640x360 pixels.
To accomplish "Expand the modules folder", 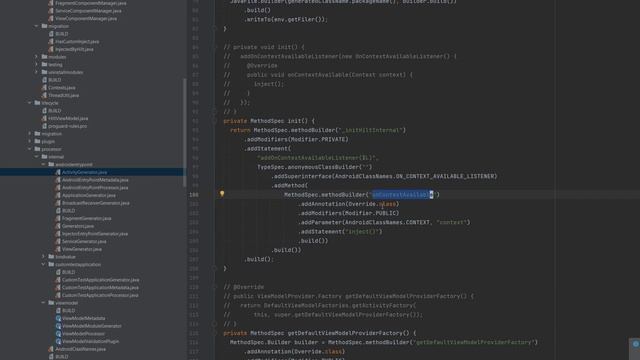I will coord(37,57).
